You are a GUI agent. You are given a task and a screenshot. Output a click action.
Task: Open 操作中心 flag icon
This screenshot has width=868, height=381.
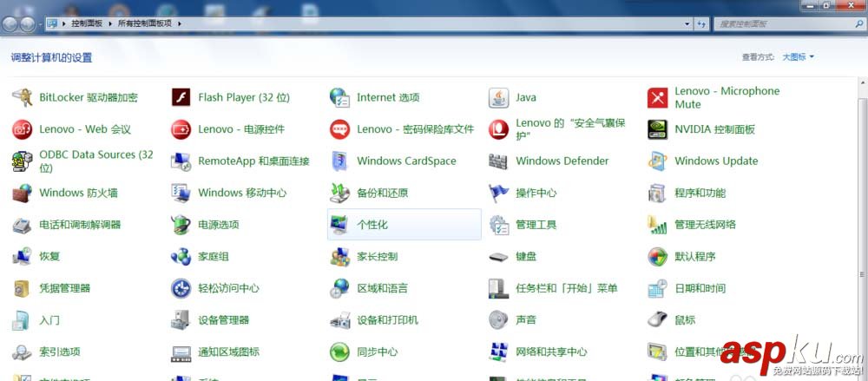coord(499,194)
